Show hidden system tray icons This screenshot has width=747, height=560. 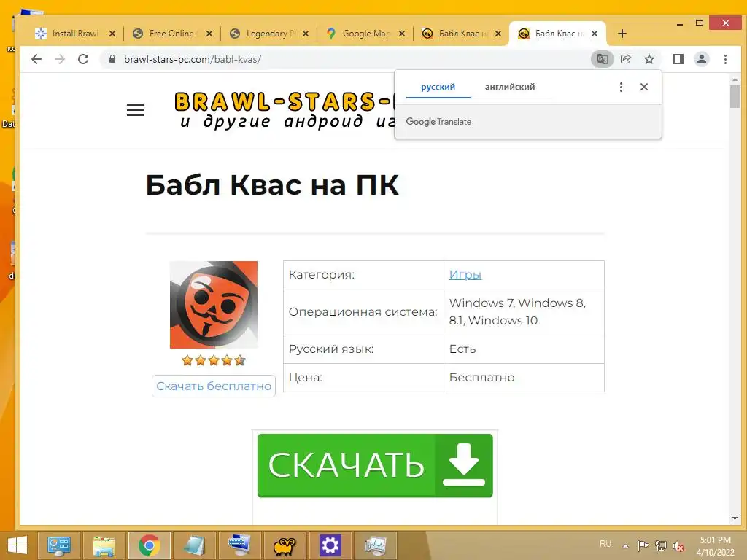(x=625, y=545)
